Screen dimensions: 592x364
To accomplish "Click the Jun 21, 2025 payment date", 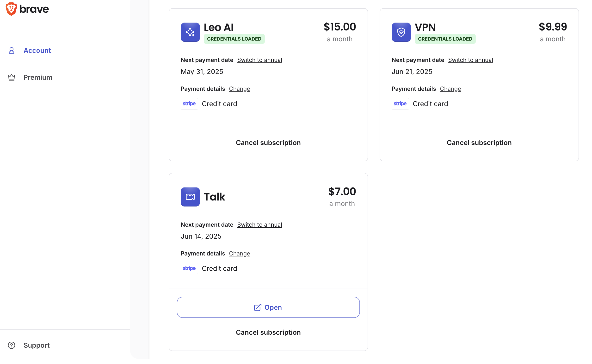I will 412,72.
